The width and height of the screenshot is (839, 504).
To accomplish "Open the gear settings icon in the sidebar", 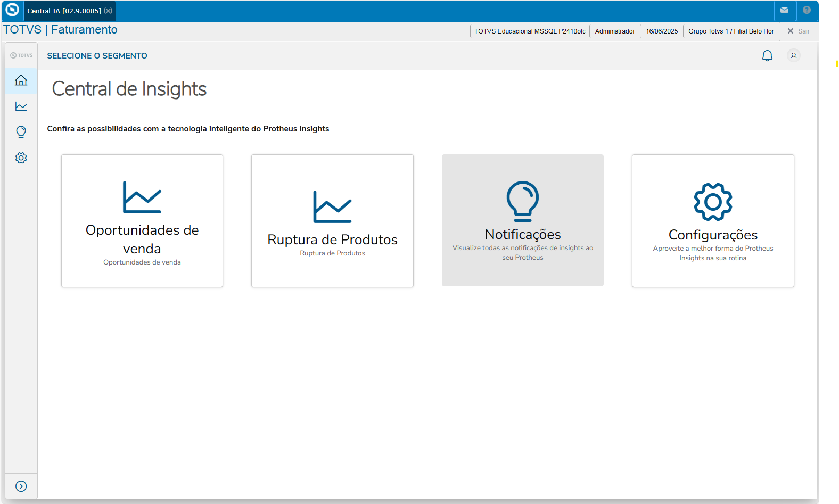I will (21, 158).
